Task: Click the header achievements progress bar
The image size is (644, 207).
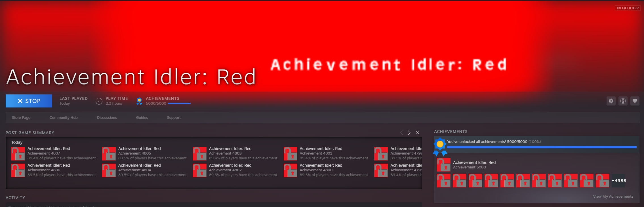Action: [x=179, y=103]
